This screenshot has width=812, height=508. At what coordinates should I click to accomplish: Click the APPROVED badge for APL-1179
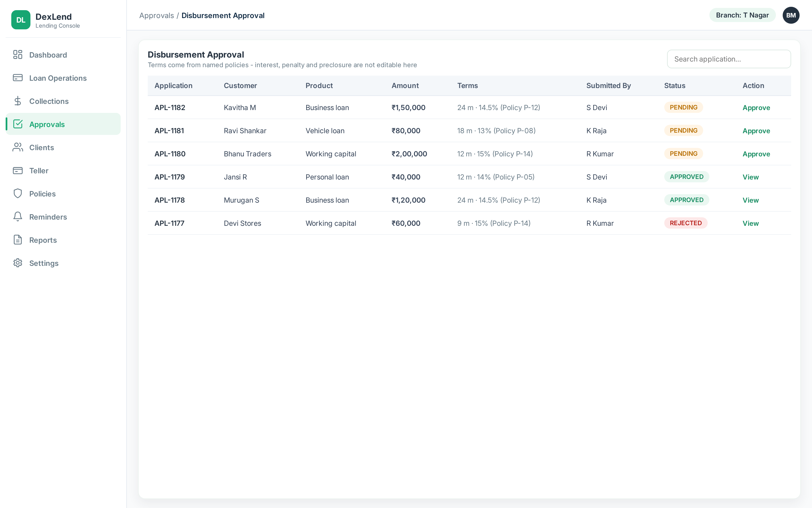[686, 177]
